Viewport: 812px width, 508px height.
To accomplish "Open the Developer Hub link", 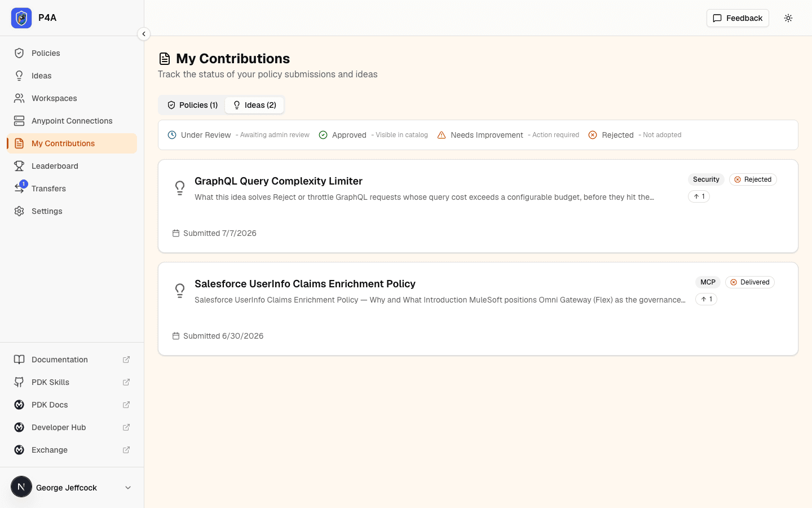I will [72, 427].
